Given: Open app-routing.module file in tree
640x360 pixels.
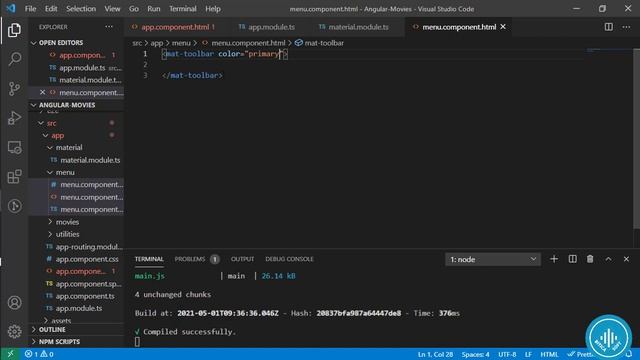Looking at the screenshot, I should pyautogui.click(x=76, y=247).
